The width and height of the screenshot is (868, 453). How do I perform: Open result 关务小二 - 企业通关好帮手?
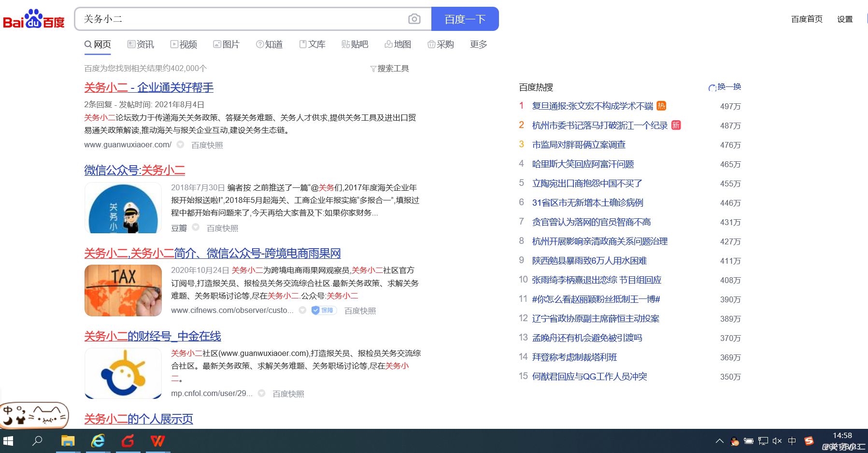[x=149, y=87]
